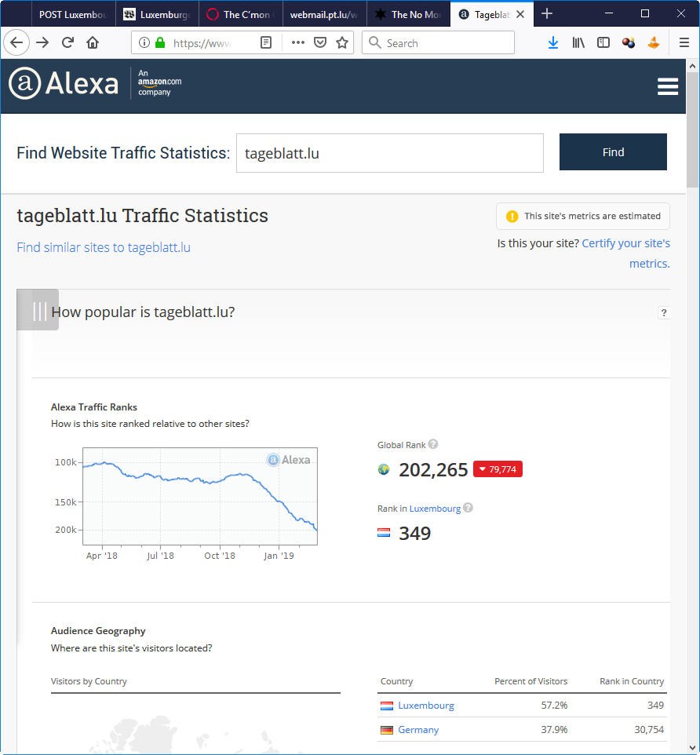Image resolution: width=700 pixels, height=755 pixels.
Task: Open the Firefox library icon
Action: (578, 43)
